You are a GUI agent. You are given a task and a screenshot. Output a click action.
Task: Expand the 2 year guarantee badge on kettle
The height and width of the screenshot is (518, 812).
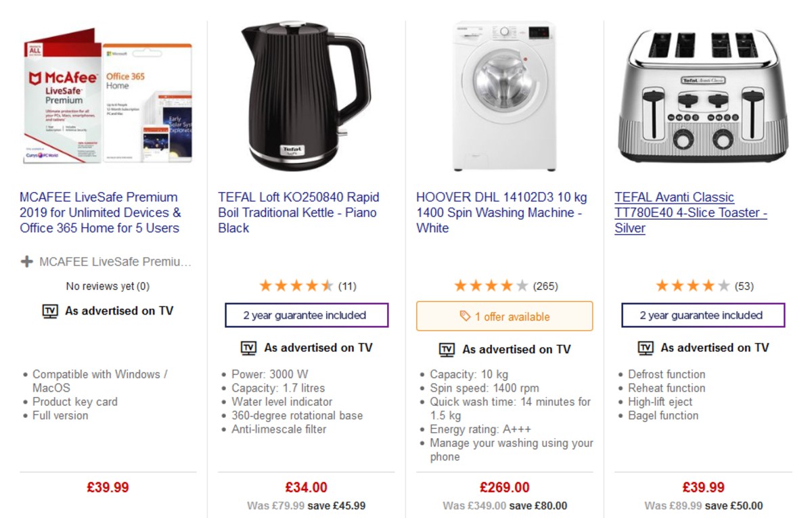(x=306, y=316)
